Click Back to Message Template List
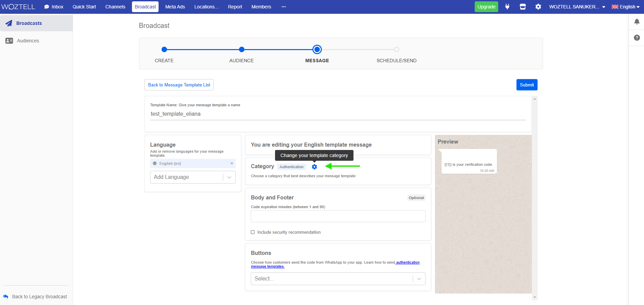644x305 pixels. tap(179, 85)
